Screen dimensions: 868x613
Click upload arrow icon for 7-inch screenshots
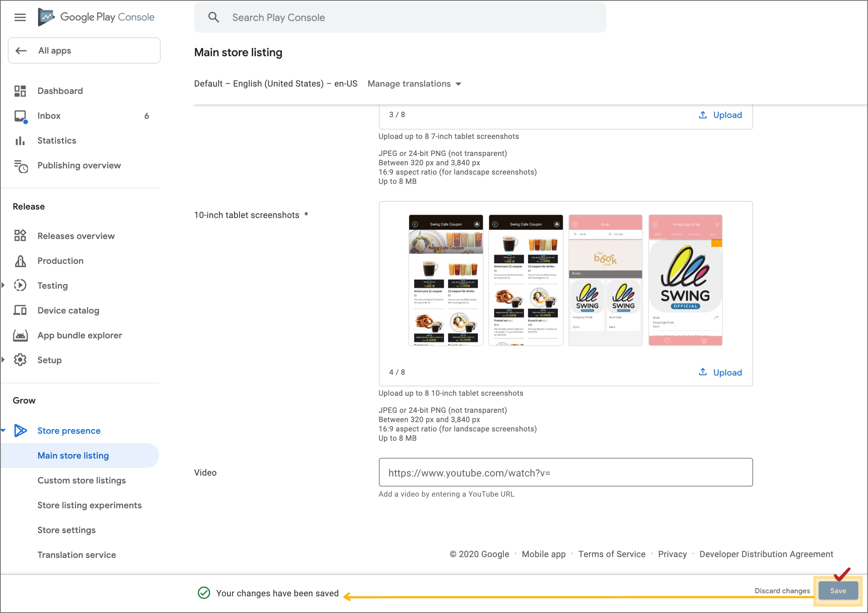tap(703, 115)
